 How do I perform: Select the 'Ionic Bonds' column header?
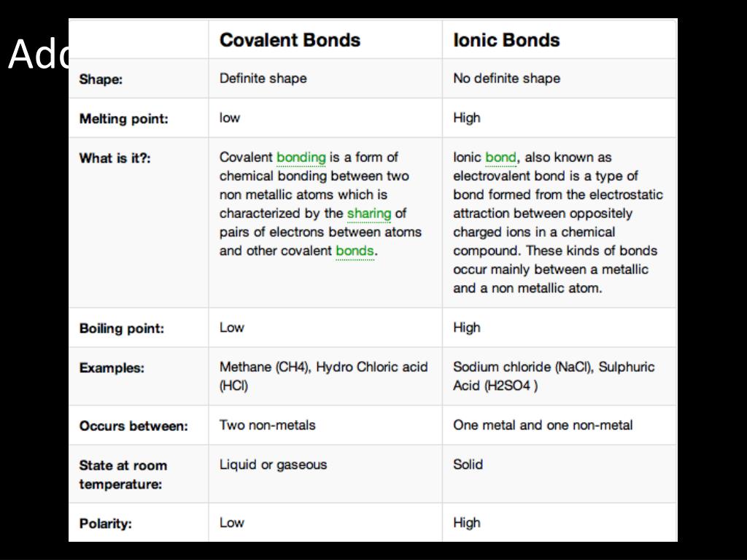tap(506, 40)
